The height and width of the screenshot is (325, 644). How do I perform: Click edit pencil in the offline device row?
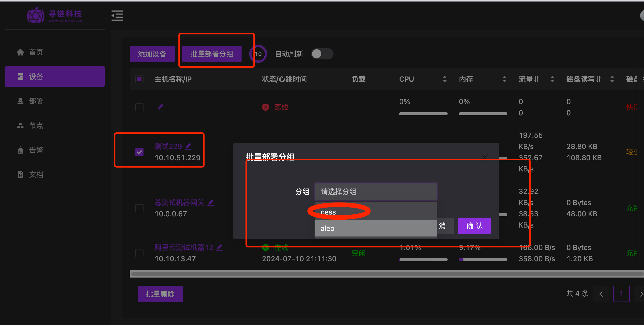[x=161, y=107]
